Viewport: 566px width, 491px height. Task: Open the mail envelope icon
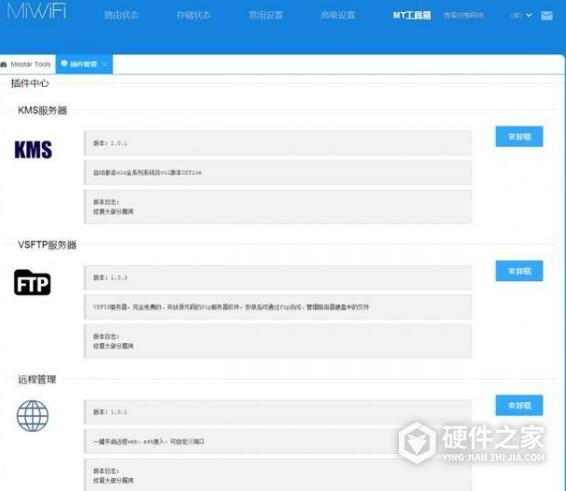pos(547,16)
